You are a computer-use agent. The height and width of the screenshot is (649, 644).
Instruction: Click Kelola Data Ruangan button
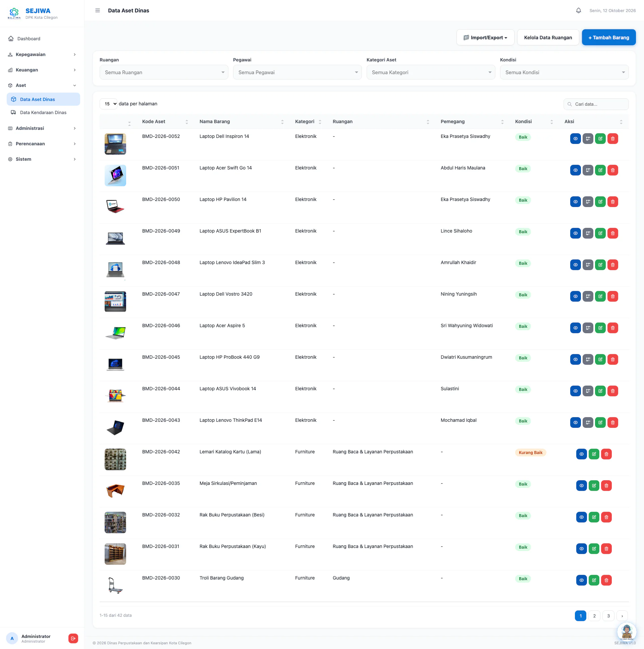pyautogui.click(x=548, y=37)
